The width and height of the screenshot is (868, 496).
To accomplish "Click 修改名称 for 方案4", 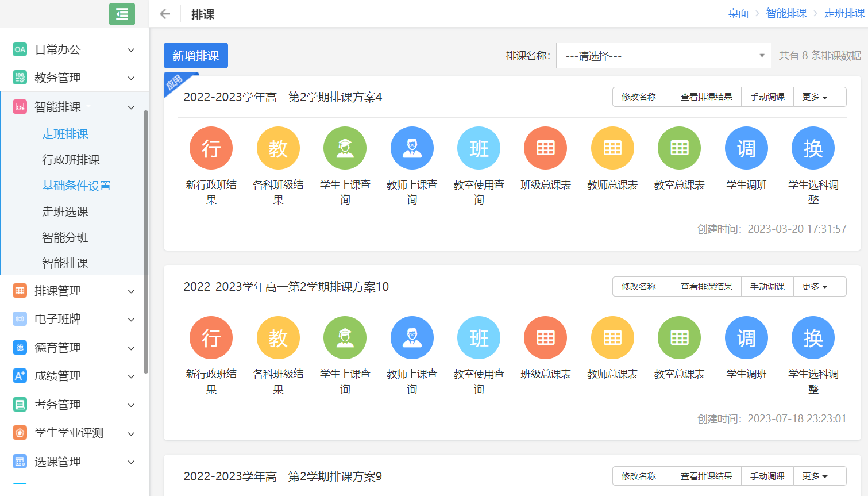I will (x=642, y=97).
